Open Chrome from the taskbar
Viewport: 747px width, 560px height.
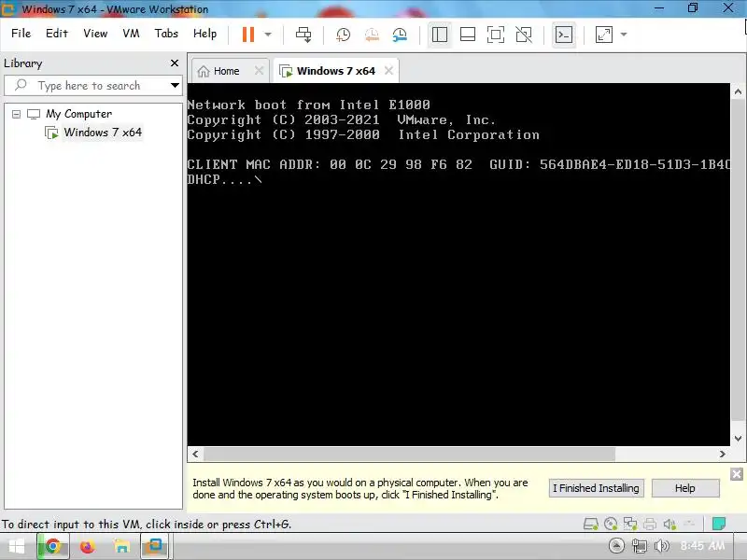pyautogui.click(x=53, y=546)
